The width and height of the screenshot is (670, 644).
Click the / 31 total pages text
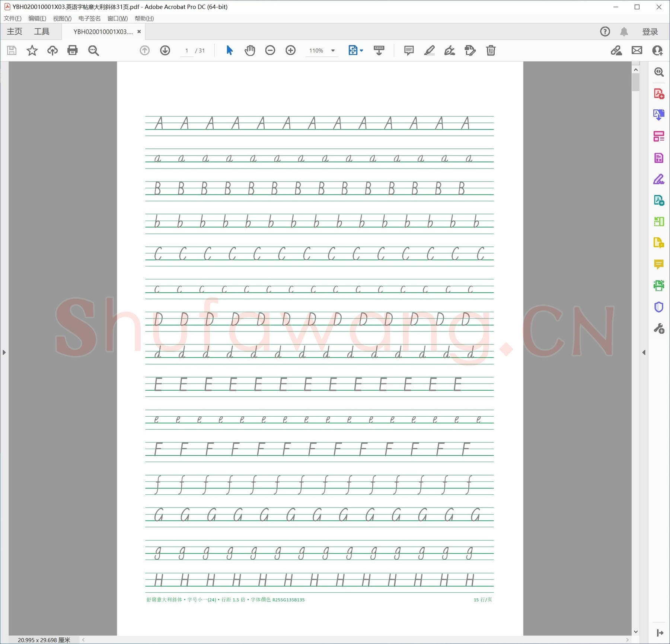click(200, 51)
